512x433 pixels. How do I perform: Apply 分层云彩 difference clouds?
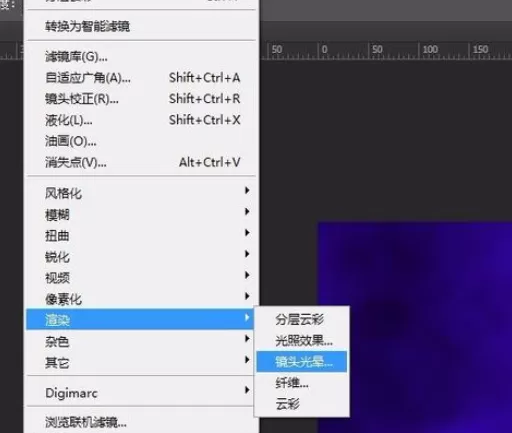302,319
